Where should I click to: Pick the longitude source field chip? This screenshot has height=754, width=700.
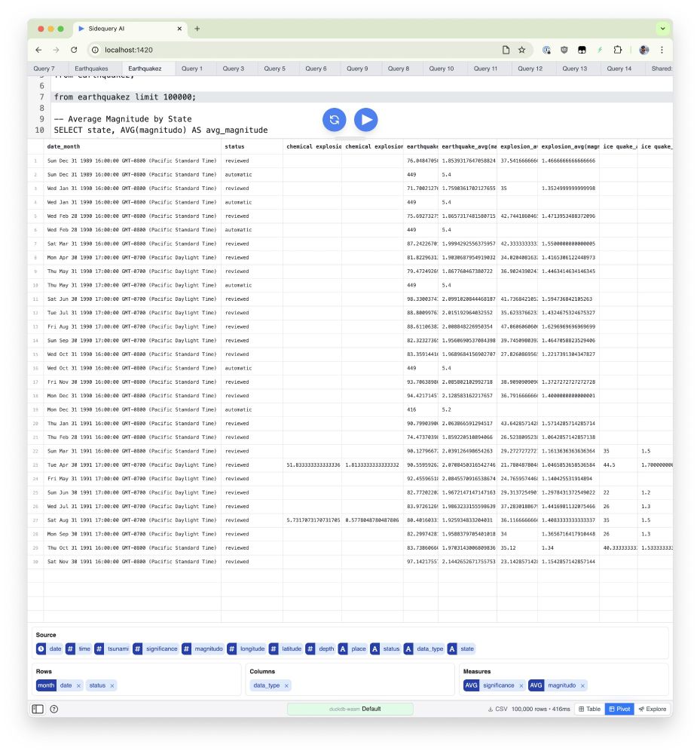[246, 648]
